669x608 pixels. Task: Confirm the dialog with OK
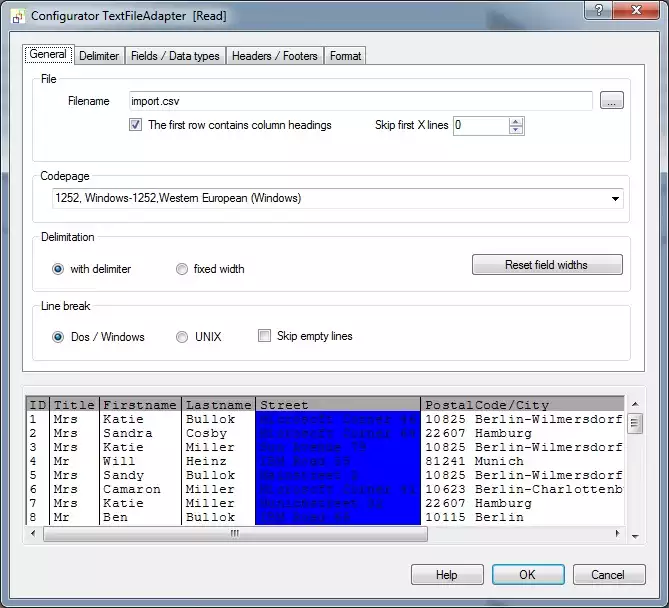pos(527,575)
